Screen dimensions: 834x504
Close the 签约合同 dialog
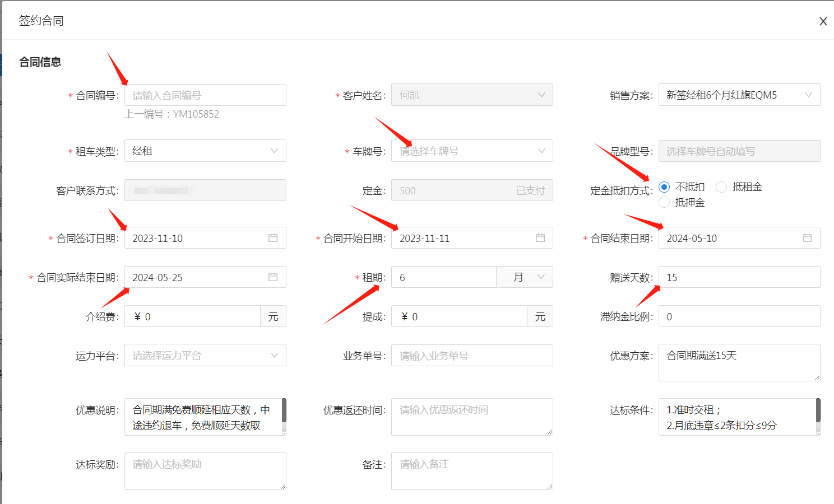[x=823, y=21]
